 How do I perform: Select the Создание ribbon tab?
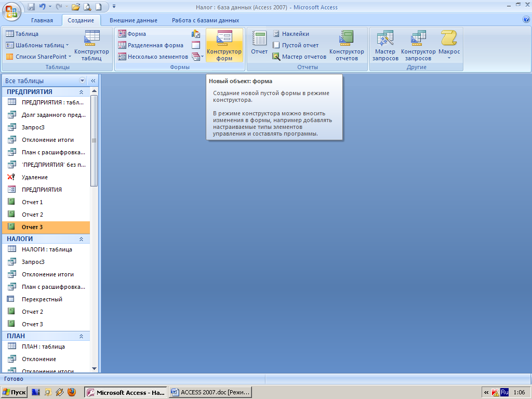click(x=81, y=20)
